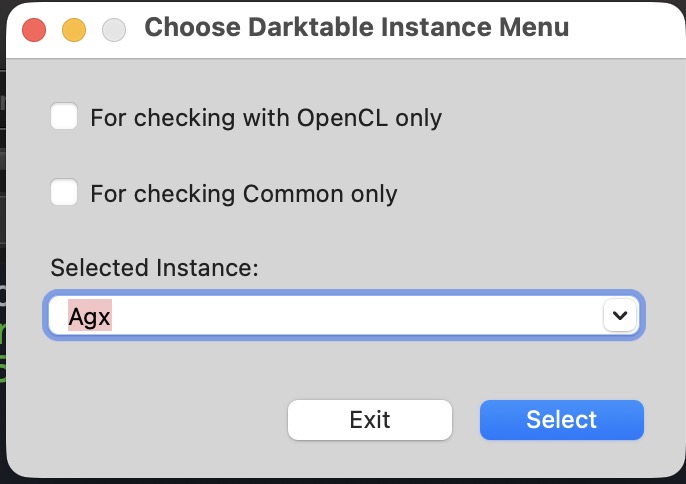Click the chevron arrow on the instance dropdown
Image resolution: width=686 pixels, height=484 pixels.
tap(619, 316)
